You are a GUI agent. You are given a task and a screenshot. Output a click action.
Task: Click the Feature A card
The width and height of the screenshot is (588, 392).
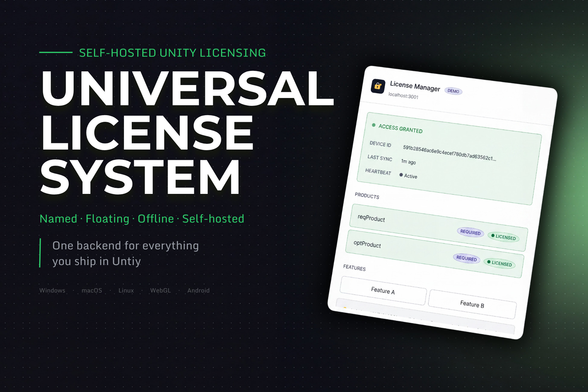(383, 290)
